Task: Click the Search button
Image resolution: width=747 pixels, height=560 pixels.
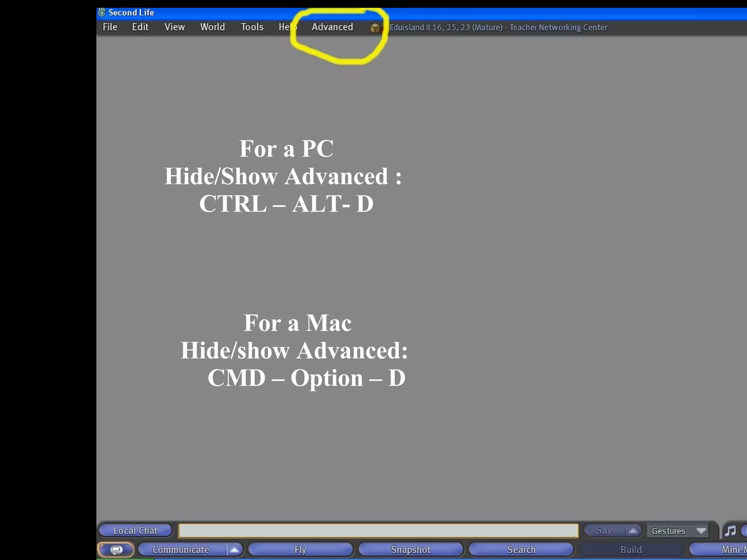Action: [521, 549]
